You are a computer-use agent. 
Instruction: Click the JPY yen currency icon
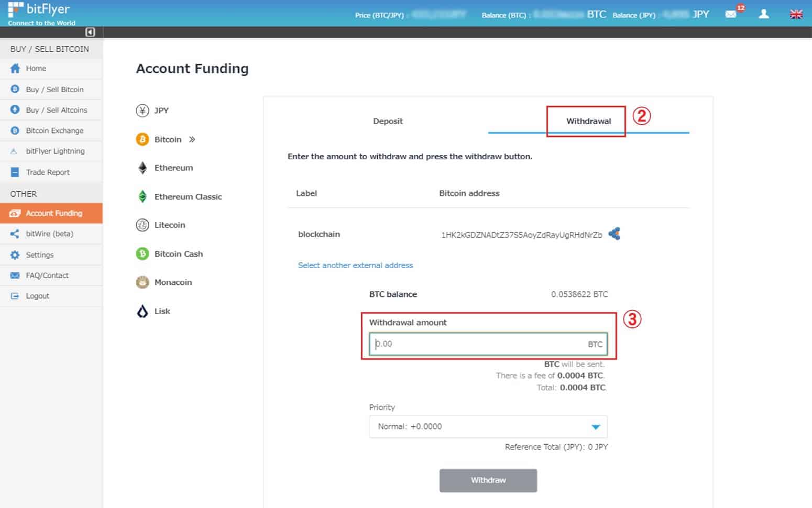pyautogui.click(x=142, y=111)
